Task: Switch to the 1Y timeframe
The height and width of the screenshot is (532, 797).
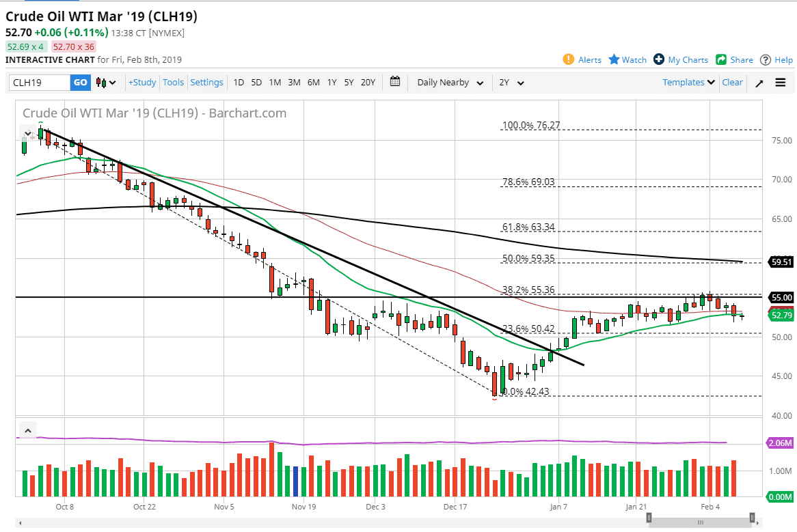Action: click(332, 82)
